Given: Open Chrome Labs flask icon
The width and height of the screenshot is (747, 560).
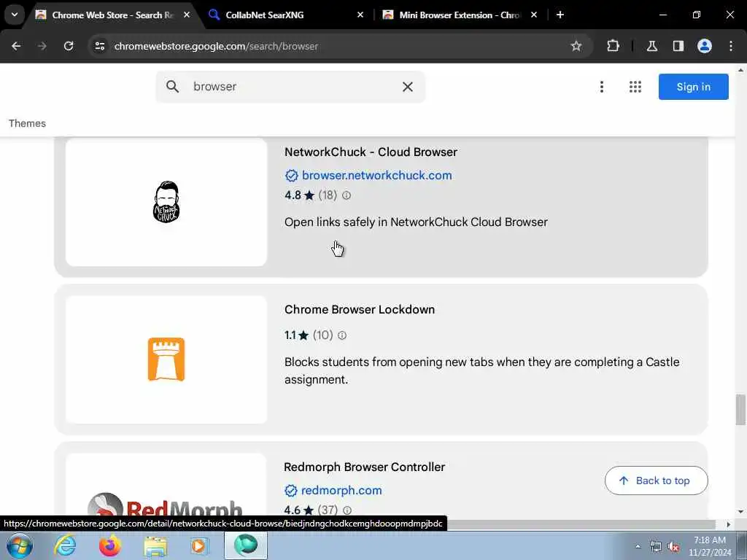Looking at the screenshot, I should [652, 46].
